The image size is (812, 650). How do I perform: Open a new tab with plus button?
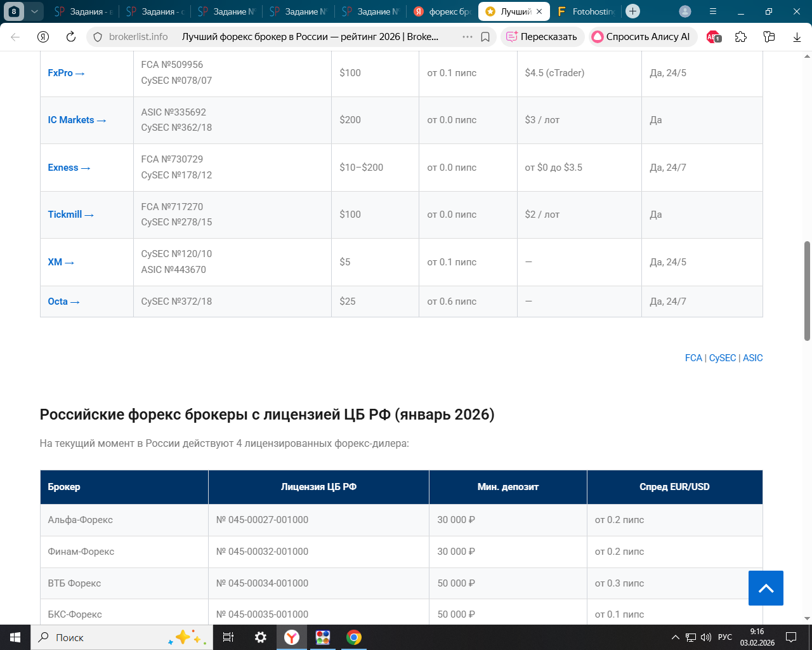click(632, 11)
